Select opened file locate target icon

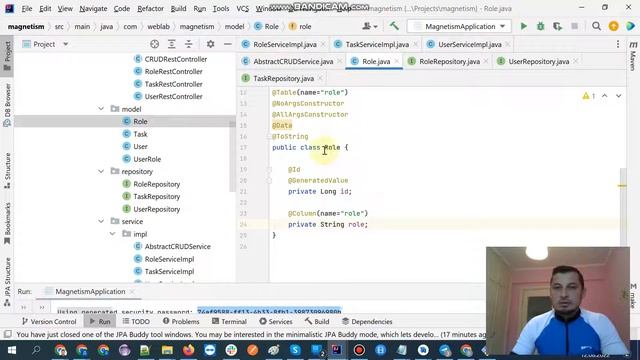(154, 44)
